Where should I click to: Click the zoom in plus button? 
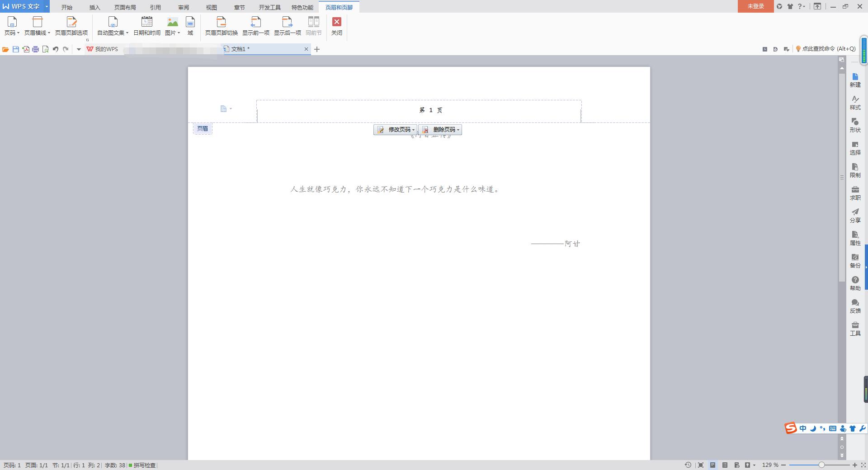[x=854, y=465]
